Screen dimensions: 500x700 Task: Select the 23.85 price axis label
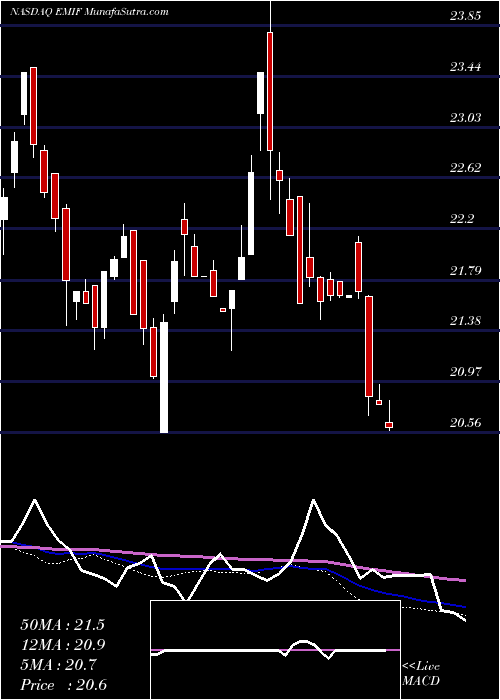tap(465, 16)
